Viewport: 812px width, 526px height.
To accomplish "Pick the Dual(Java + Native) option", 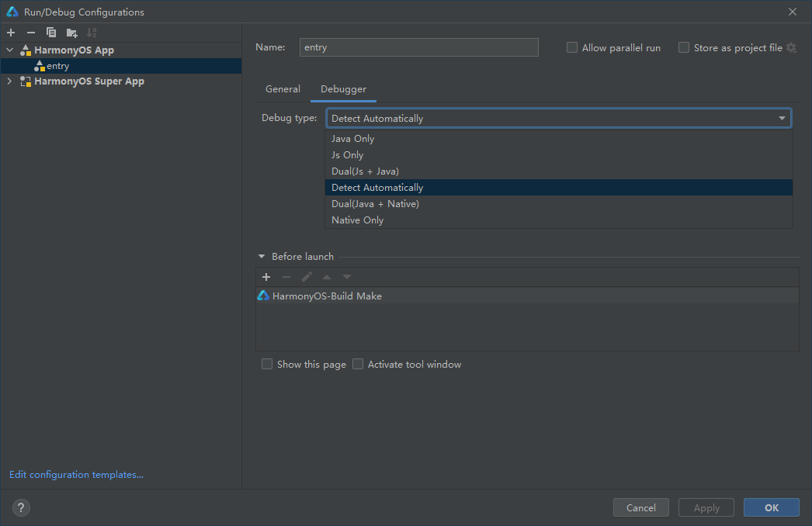I will point(559,204).
